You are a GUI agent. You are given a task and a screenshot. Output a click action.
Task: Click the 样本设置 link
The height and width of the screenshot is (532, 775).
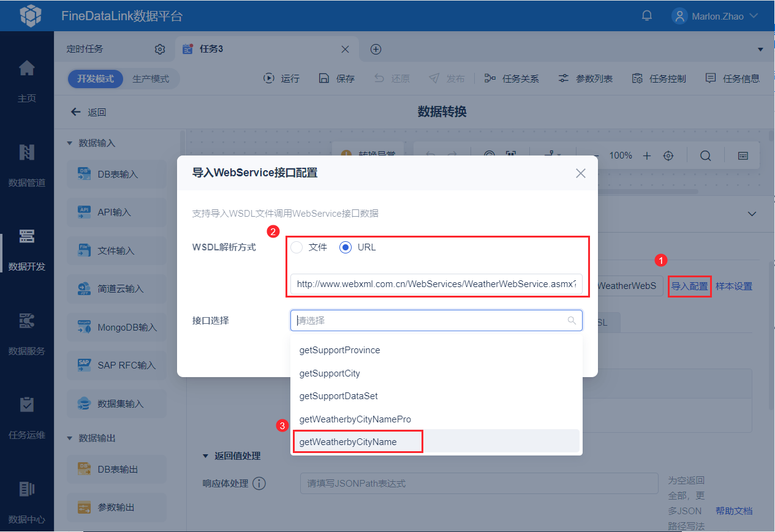(x=734, y=286)
